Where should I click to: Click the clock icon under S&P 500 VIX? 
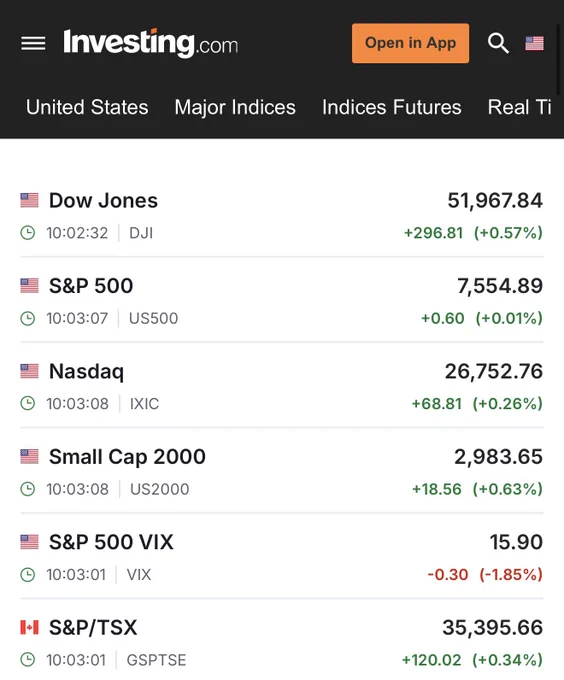(x=28, y=575)
